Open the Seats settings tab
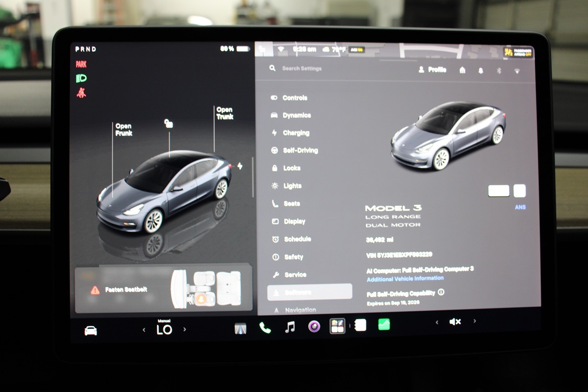Screen dimensions: 588x392 click(285, 203)
